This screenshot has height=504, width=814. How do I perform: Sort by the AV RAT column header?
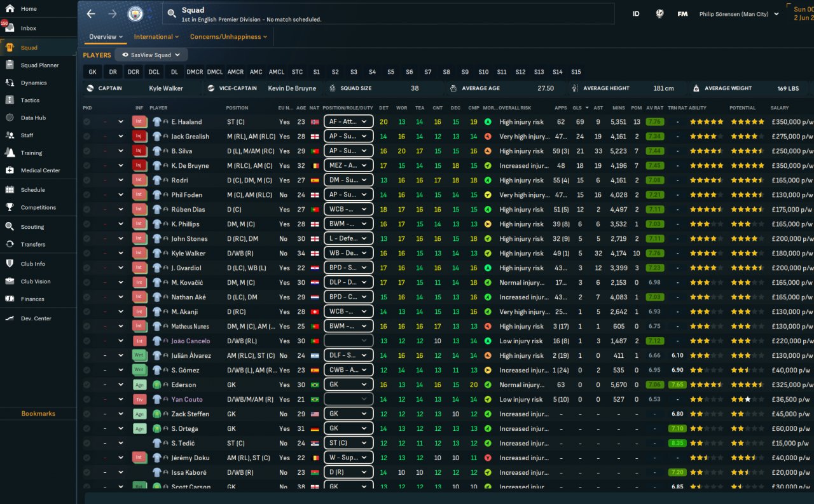coord(655,108)
